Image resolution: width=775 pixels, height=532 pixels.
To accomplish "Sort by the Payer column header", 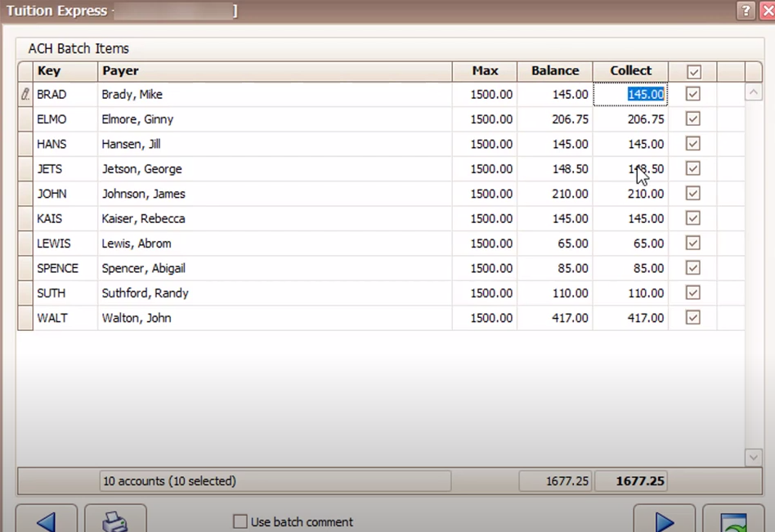I will 275,71.
